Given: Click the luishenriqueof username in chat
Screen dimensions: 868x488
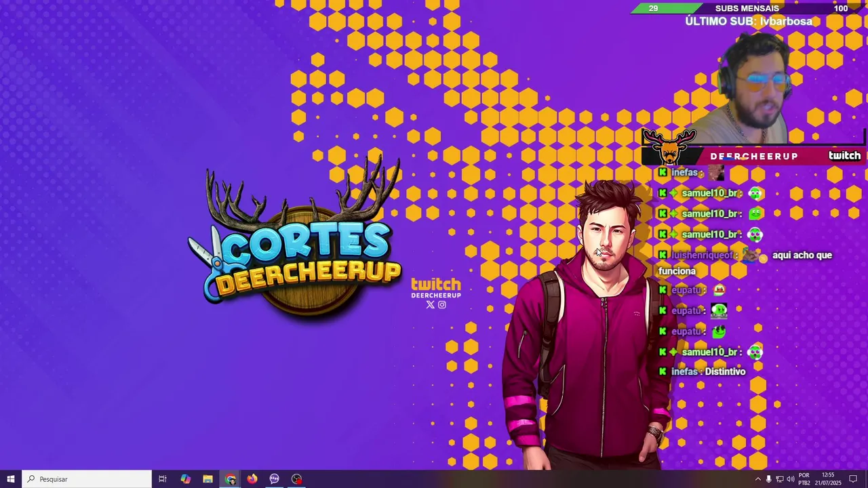Looking at the screenshot, I should click(x=703, y=256).
